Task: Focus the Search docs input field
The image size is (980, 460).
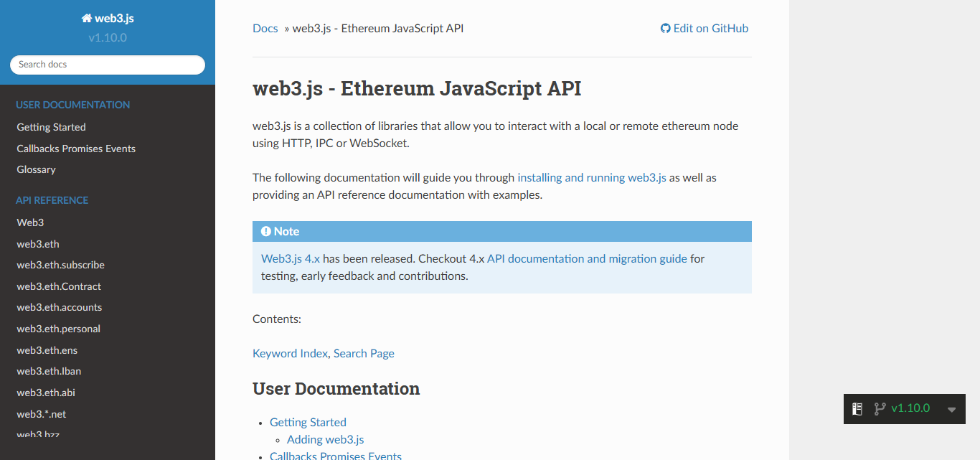Action: pos(108,65)
